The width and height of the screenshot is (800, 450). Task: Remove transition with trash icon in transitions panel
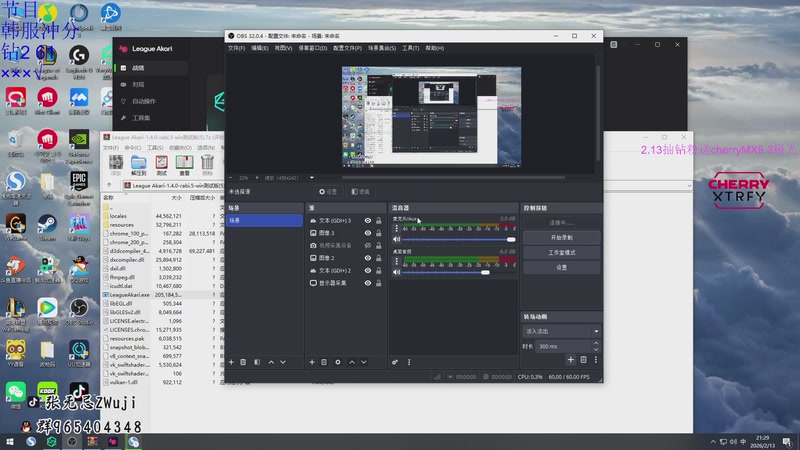(584, 360)
